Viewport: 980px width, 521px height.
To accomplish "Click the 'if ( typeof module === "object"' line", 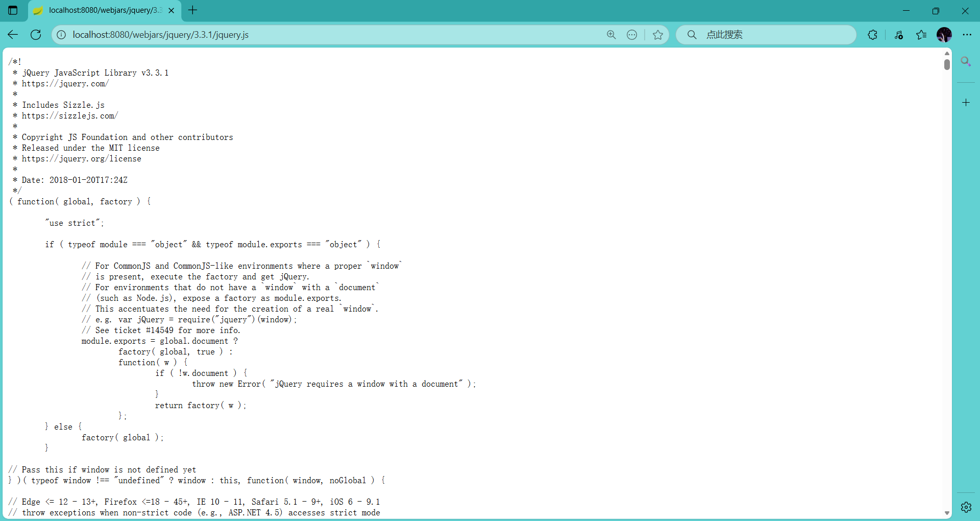I will [x=213, y=244].
